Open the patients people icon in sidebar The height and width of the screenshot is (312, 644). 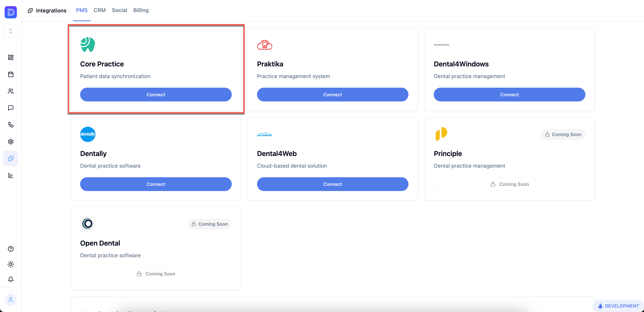point(11,91)
